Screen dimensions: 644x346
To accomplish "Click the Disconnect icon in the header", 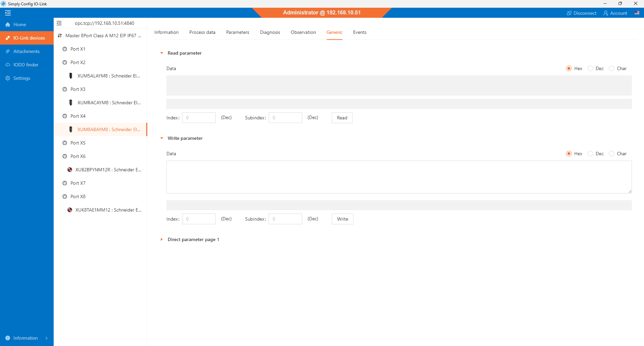I will coord(569,13).
